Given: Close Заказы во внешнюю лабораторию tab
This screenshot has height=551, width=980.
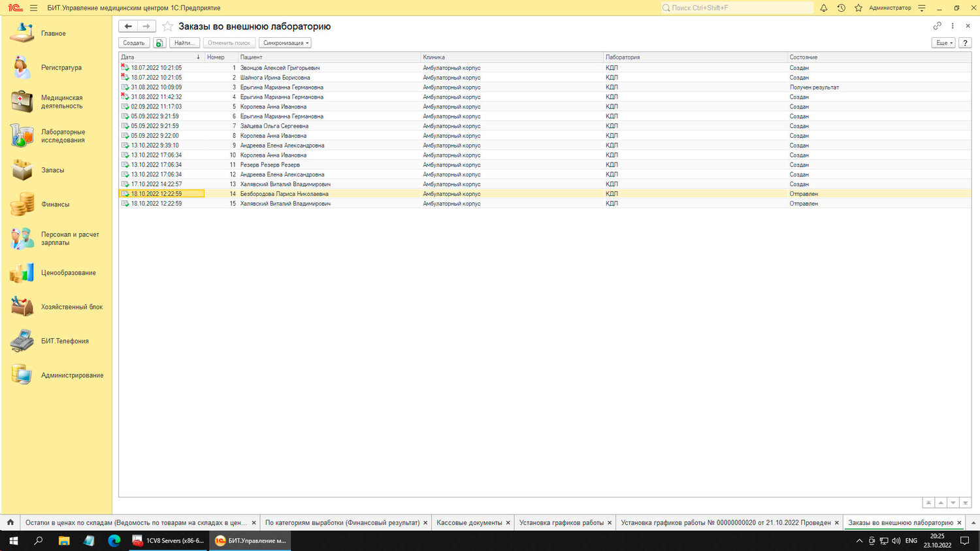Looking at the screenshot, I should 959,523.
